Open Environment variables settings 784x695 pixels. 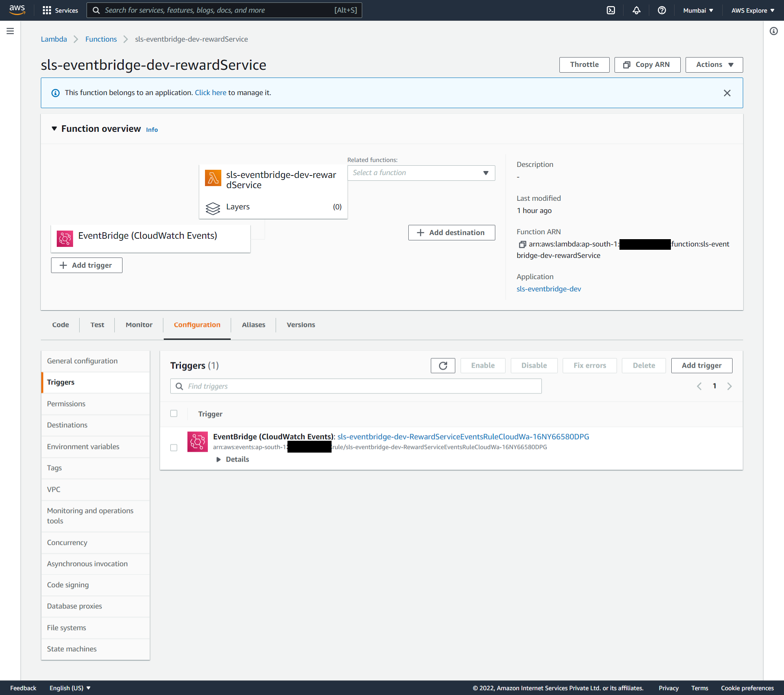(96, 447)
